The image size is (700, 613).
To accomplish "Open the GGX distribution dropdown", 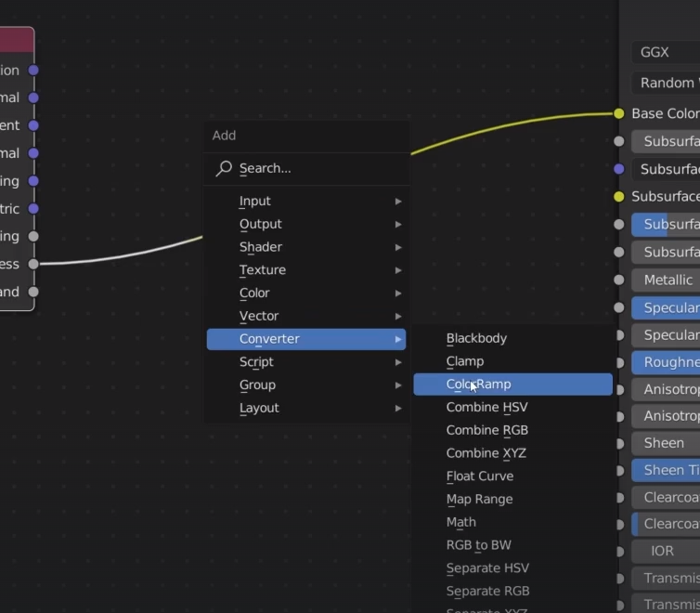I will 666,52.
